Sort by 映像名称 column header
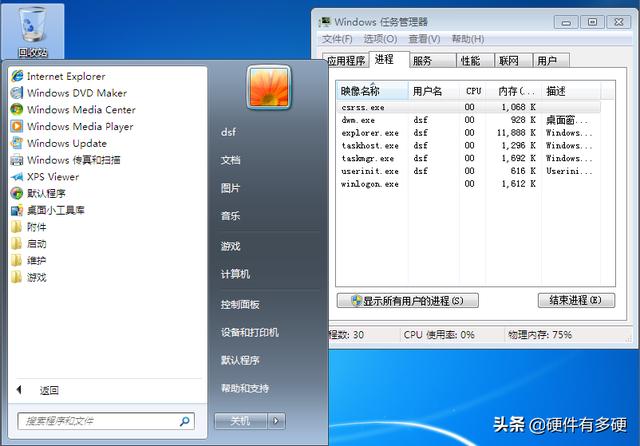The height and width of the screenshot is (446, 640). coord(372,91)
